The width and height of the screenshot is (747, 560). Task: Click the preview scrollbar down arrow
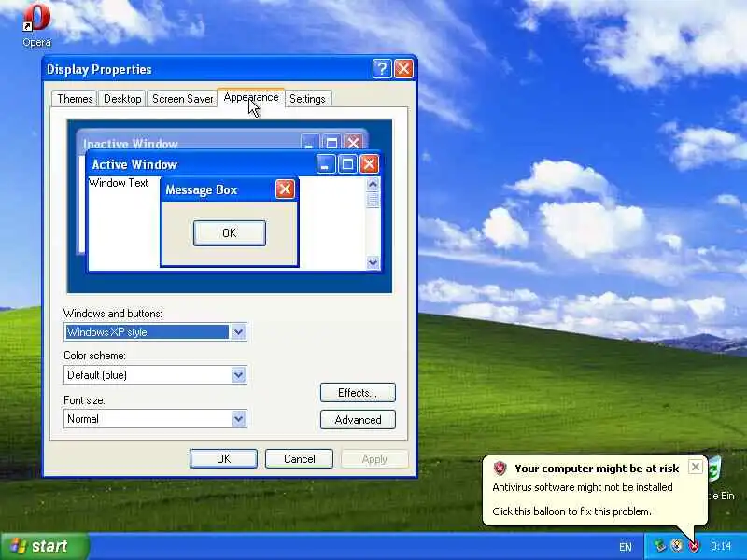click(x=373, y=262)
